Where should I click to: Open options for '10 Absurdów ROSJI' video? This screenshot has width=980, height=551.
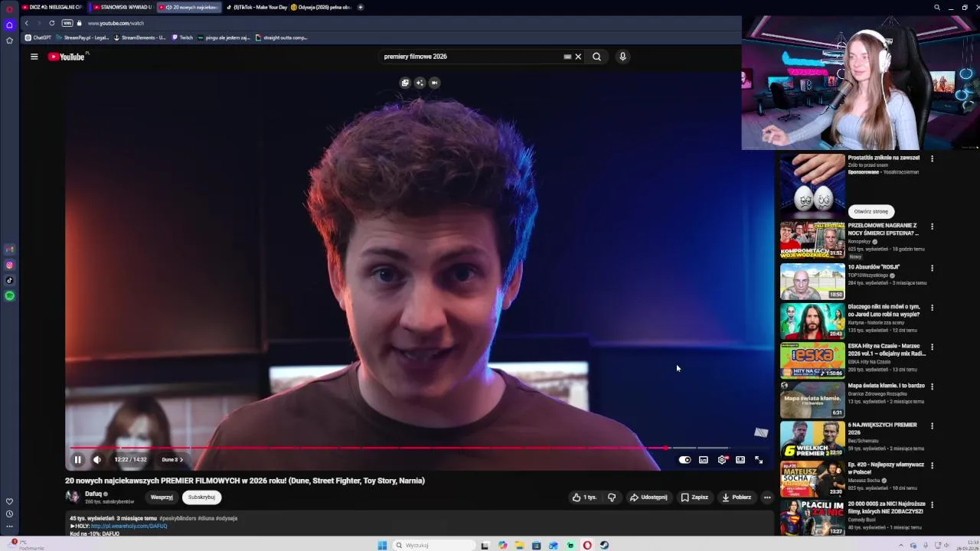pyautogui.click(x=932, y=268)
